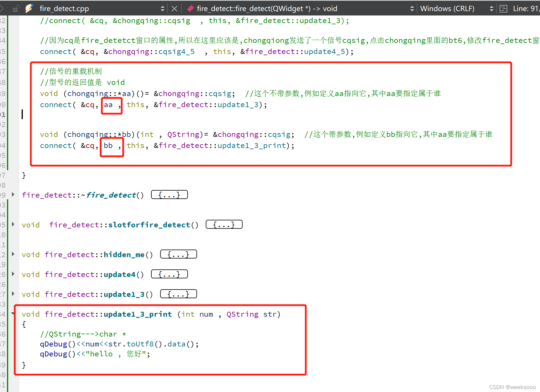Click the split editor icon beside Line indicator
This screenshot has height=392, width=540.
503,9
